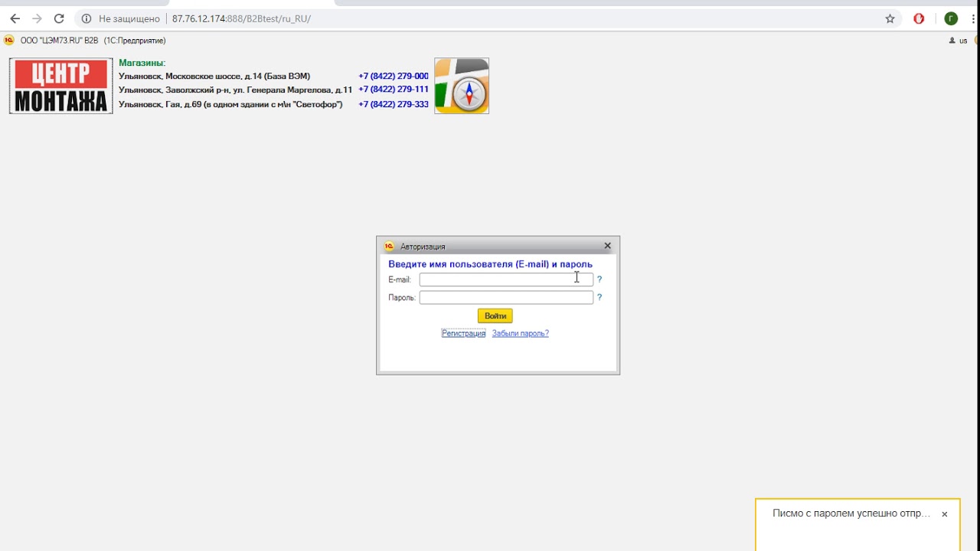Screen dimensions: 980x551
Task: Click the 'Введите имя пользователя' heading
Action: click(491, 264)
